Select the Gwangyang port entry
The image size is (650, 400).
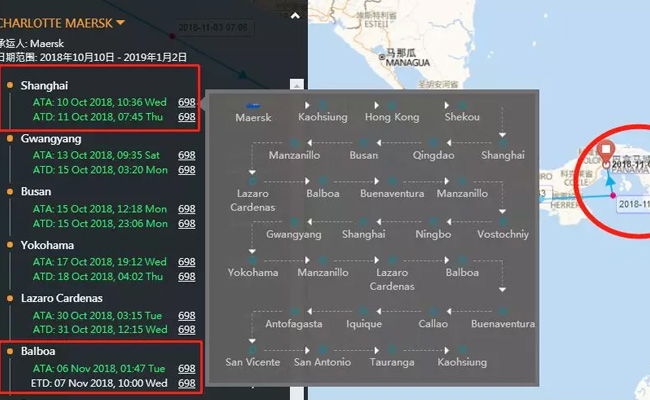coord(51,138)
